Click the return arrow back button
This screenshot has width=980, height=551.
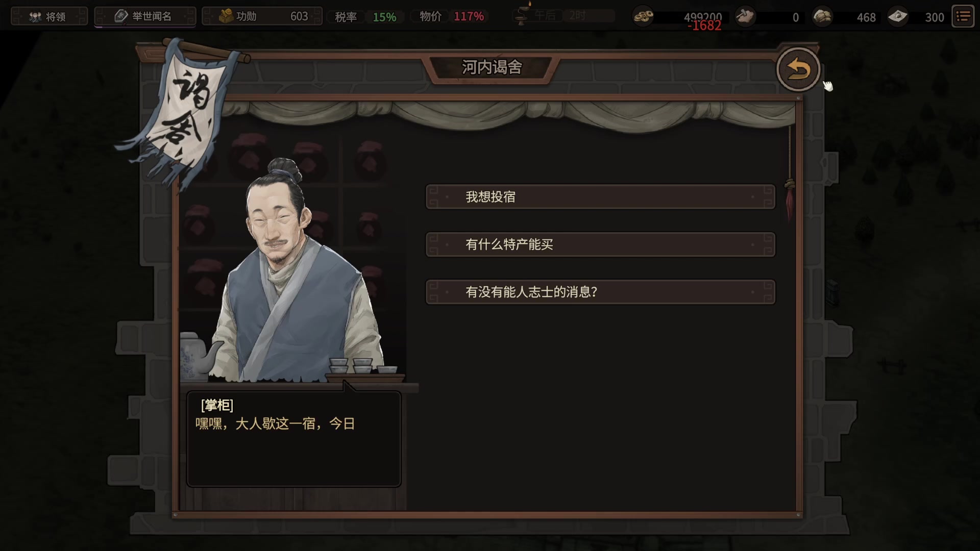pyautogui.click(x=798, y=69)
